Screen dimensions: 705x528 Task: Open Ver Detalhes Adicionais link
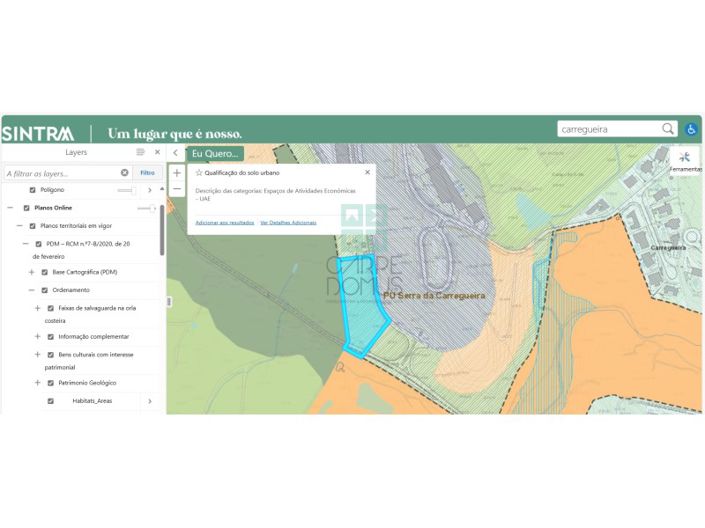[288, 222]
